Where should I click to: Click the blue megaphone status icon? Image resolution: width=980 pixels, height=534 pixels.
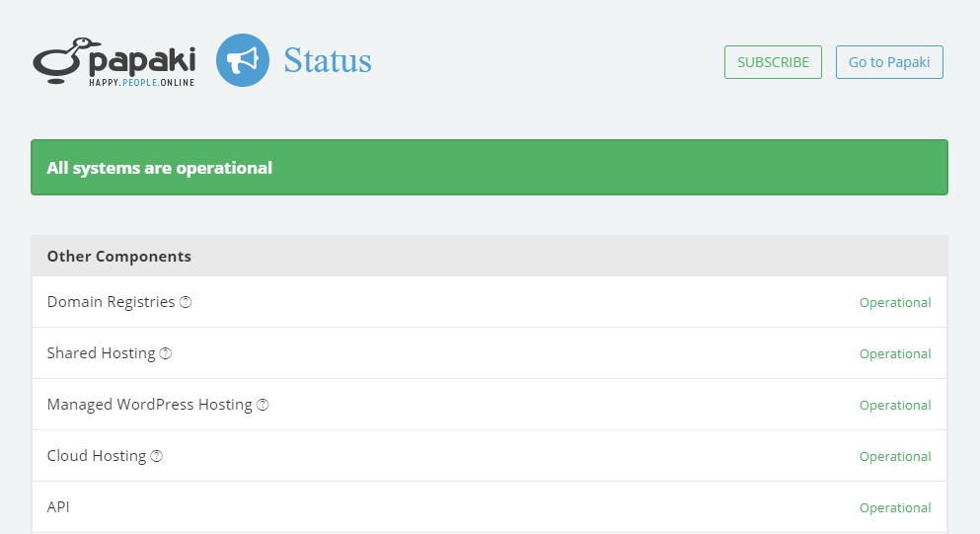click(243, 60)
